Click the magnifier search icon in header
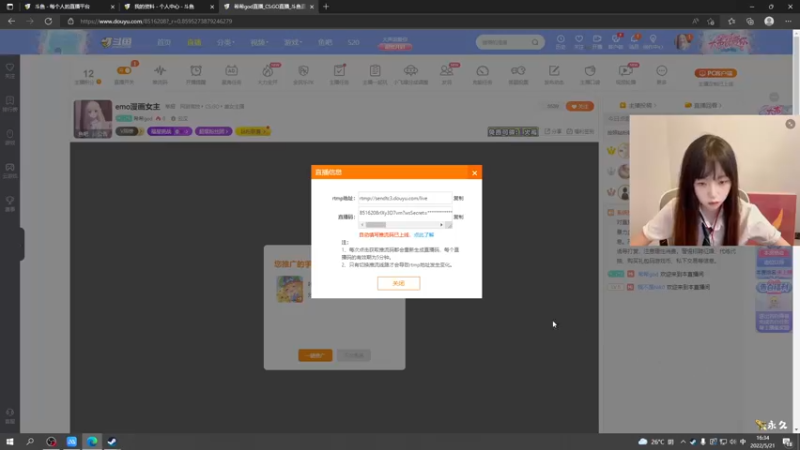The height and width of the screenshot is (450, 800). tap(535, 42)
